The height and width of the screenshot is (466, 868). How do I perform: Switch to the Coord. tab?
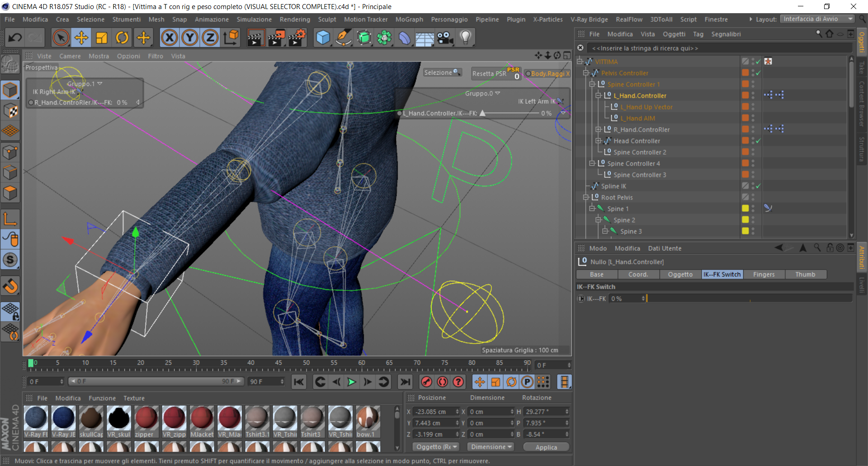(638, 274)
